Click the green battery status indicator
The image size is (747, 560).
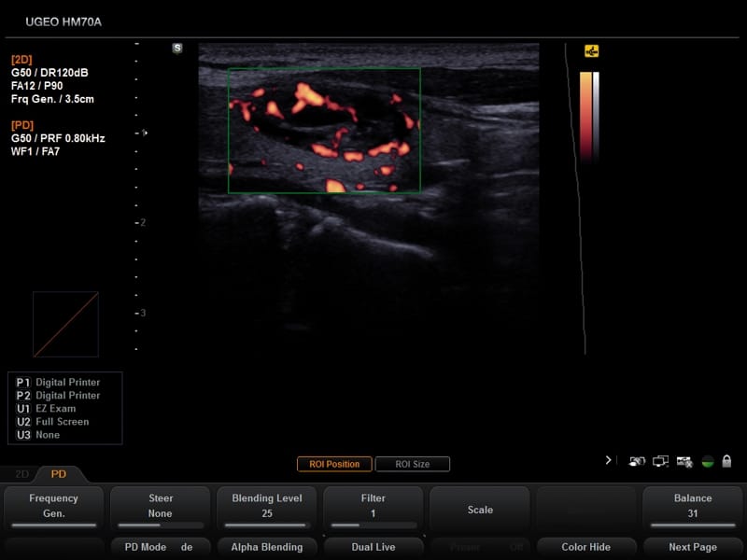tap(708, 461)
